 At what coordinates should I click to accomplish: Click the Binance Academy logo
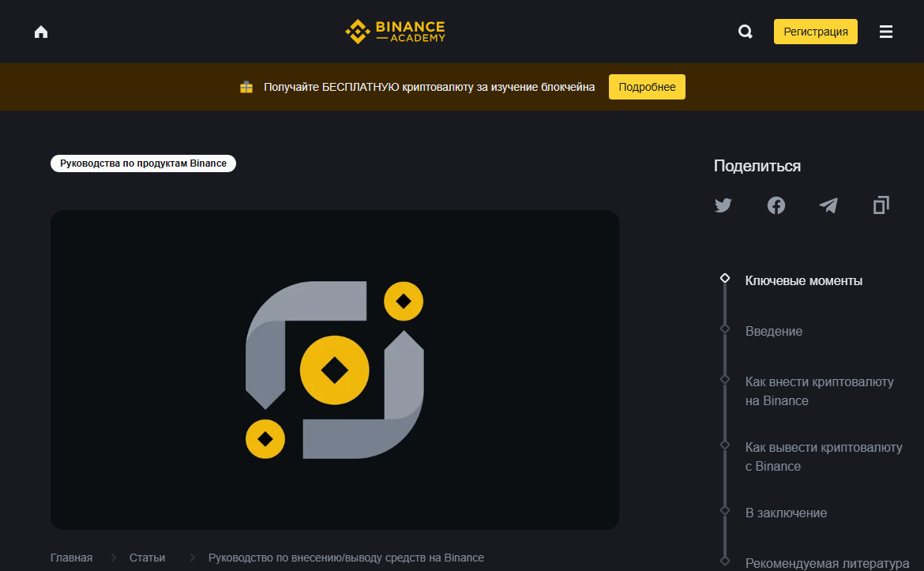tap(395, 32)
